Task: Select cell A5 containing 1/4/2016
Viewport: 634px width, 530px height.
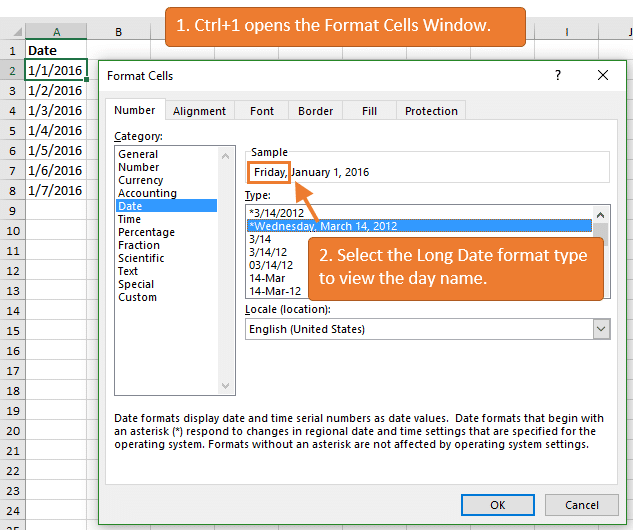Action: coord(55,130)
